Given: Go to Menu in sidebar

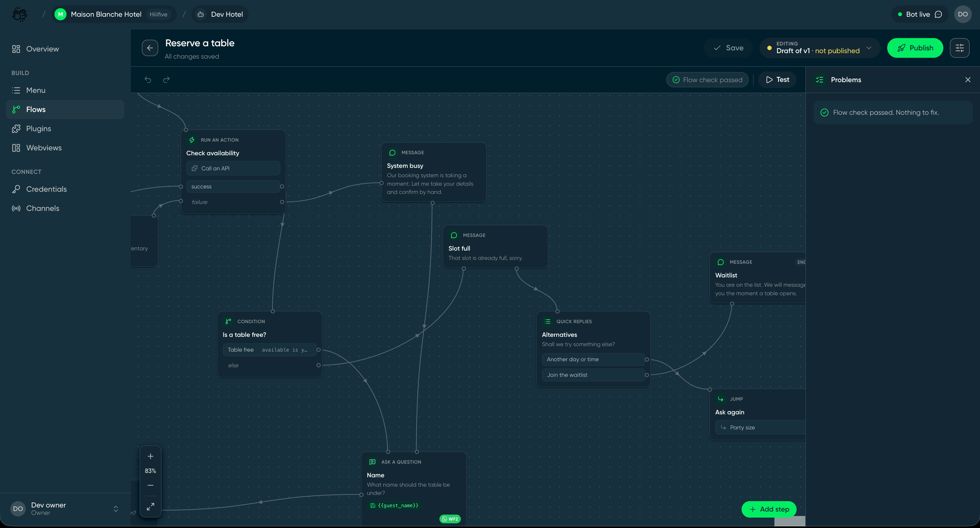Looking at the screenshot, I should pyautogui.click(x=65, y=90).
